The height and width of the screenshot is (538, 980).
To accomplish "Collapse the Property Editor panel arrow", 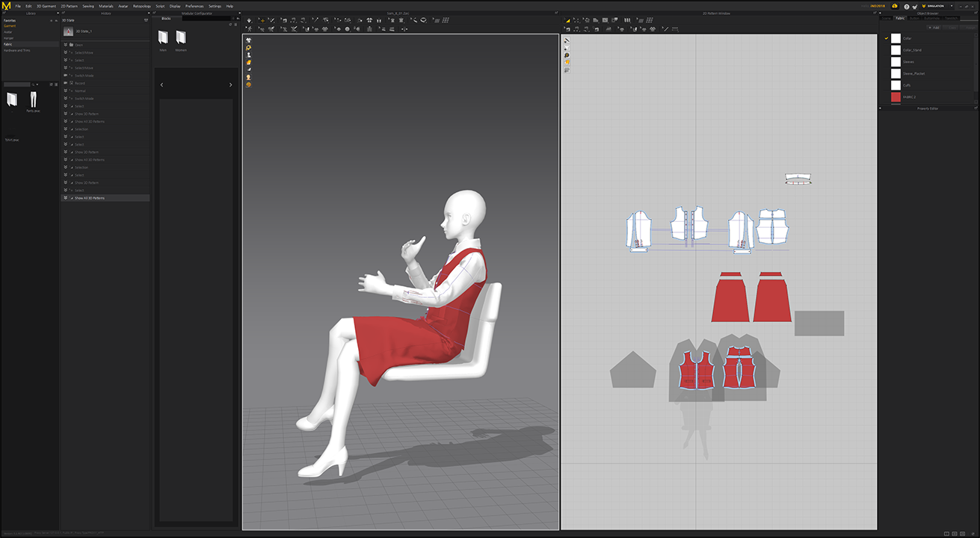I will pos(881,108).
